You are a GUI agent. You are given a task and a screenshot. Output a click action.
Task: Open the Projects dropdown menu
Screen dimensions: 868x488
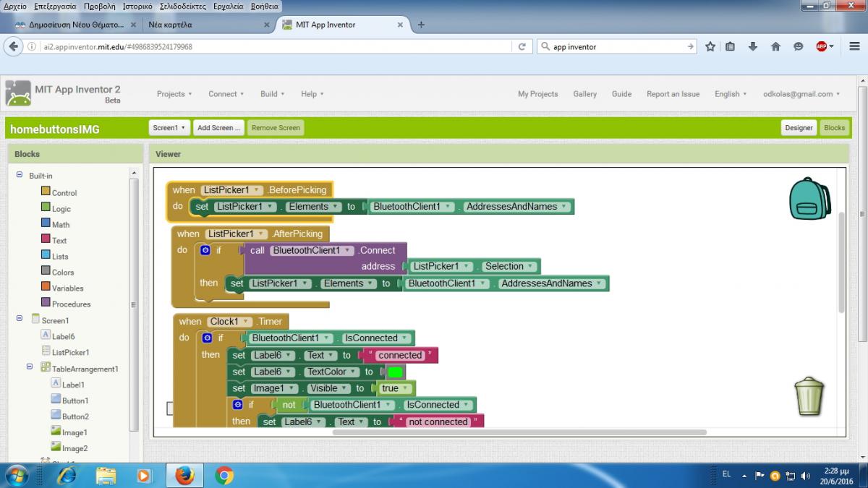(174, 94)
